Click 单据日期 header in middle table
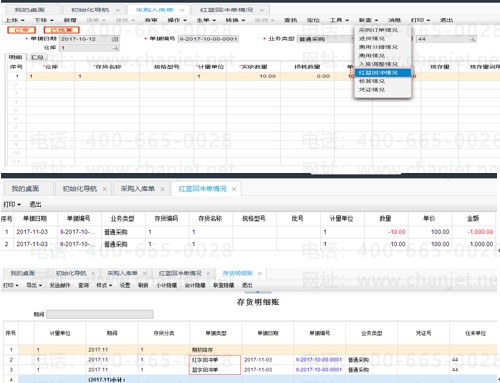This screenshot has height=383, width=500. pyautogui.click(x=35, y=219)
